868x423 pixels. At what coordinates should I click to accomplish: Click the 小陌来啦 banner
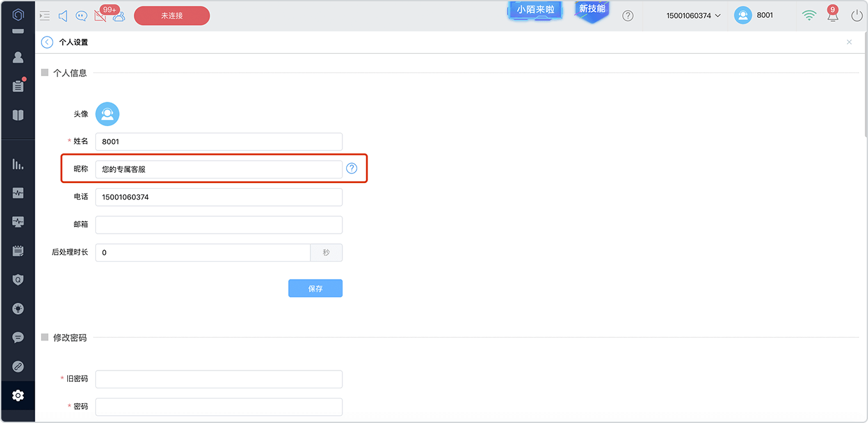[535, 10]
